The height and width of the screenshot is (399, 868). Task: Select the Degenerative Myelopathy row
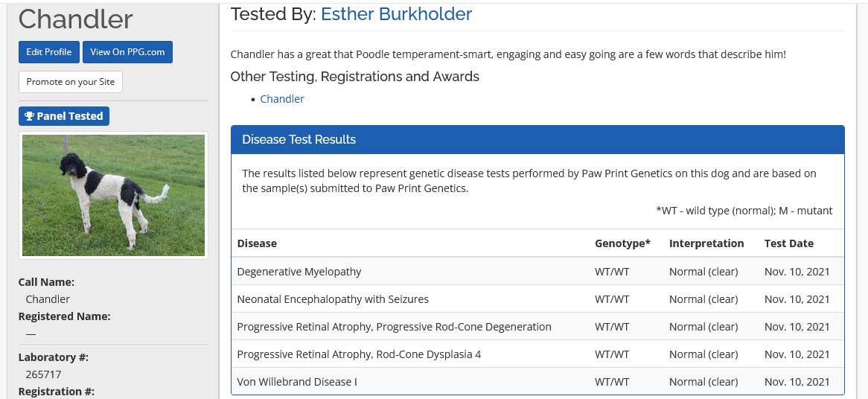point(299,272)
